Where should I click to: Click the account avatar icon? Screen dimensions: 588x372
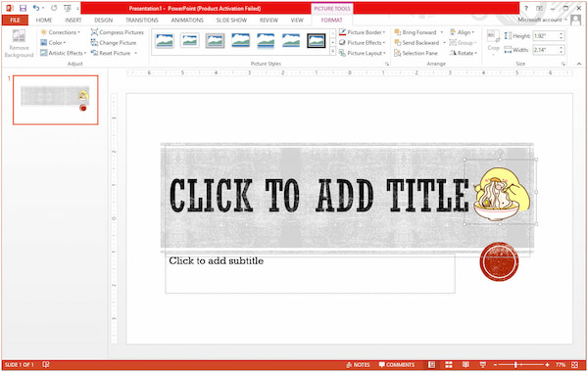575,20
